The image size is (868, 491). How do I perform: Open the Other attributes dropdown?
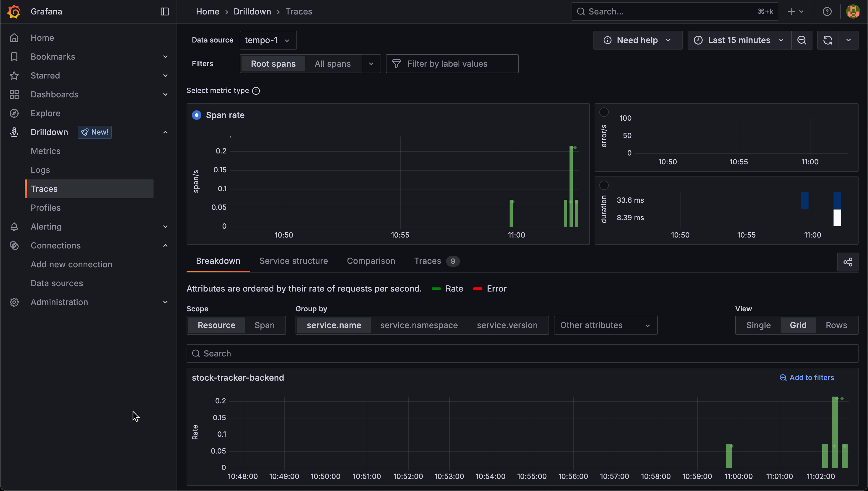[x=605, y=325]
